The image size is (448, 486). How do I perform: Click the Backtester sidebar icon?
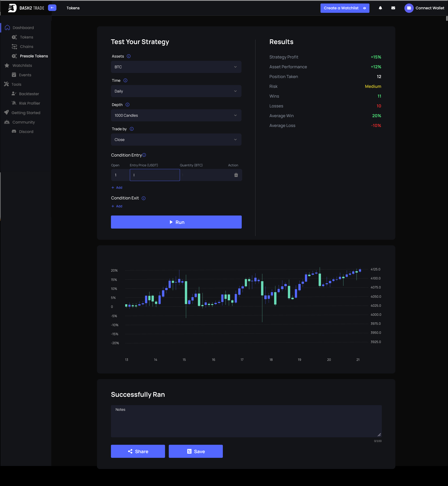[x=14, y=94]
